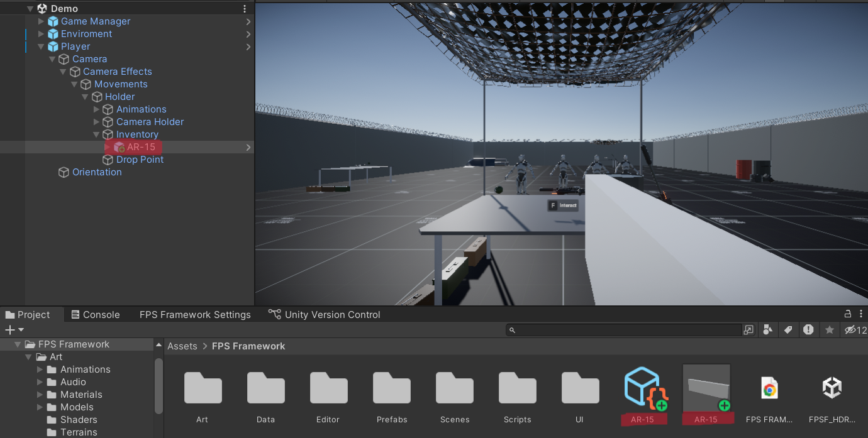
Task: Expand the Animations folder in the Project tree
Action: 40,370
